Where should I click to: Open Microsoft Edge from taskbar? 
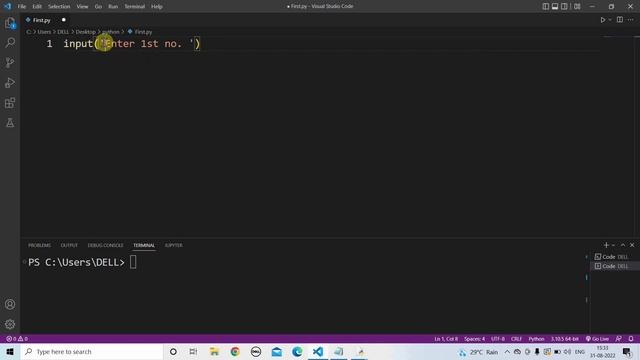[297, 351]
